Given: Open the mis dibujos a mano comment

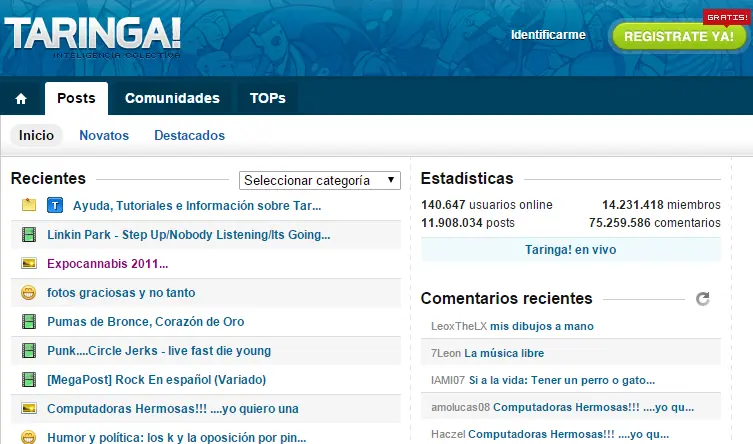Looking at the screenshot, I should click(542, 326).
